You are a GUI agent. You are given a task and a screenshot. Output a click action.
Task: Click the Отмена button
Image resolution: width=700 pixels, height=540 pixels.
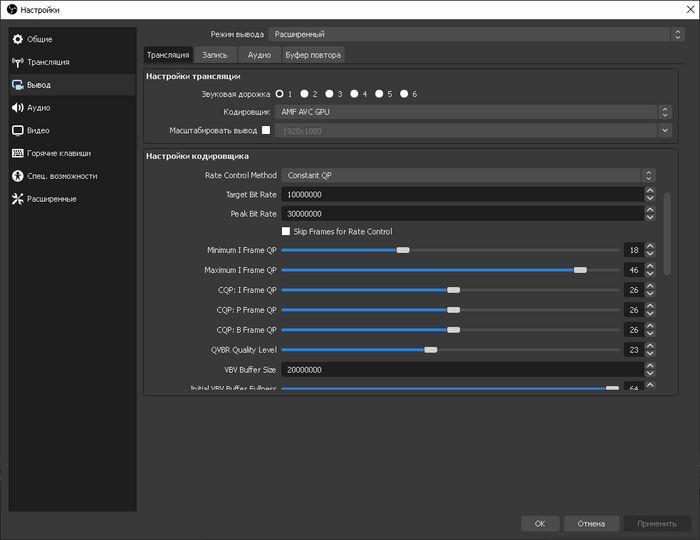(591, 523)
